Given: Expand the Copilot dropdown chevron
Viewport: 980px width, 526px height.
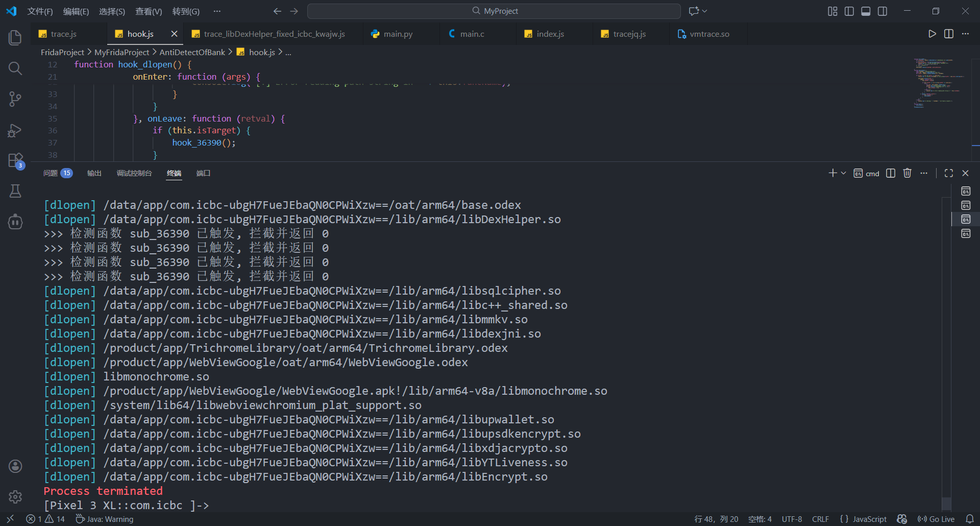Looking at the screenshot, I should [x=705, y=11].
